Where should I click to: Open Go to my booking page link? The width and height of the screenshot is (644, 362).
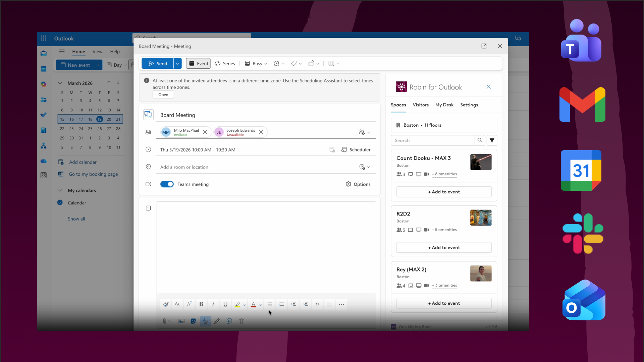[93, 174]
